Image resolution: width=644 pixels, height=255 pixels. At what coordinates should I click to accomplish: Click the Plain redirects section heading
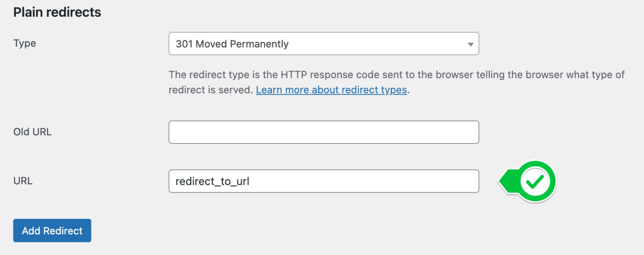[x=57, y=12]
